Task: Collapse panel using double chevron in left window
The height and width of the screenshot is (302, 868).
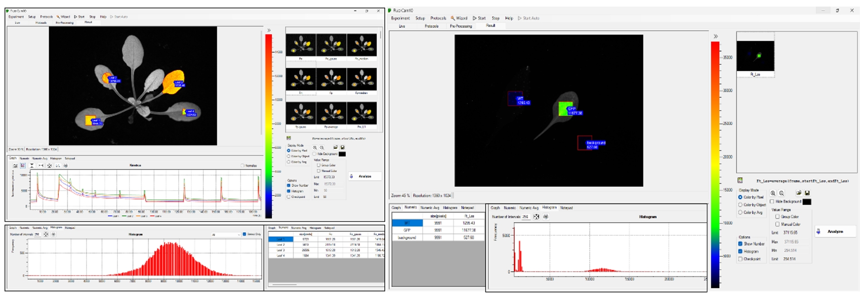Action: click(x=269, y=30)
